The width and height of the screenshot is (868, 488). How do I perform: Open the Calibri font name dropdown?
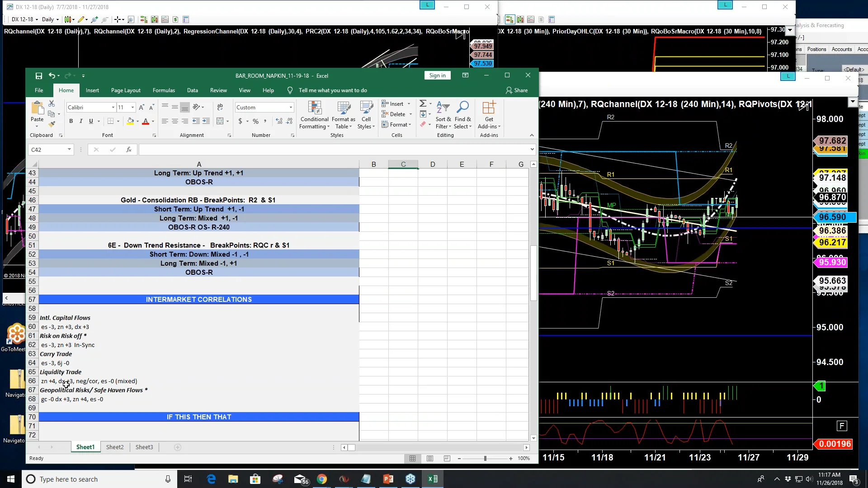pos(113,108)
